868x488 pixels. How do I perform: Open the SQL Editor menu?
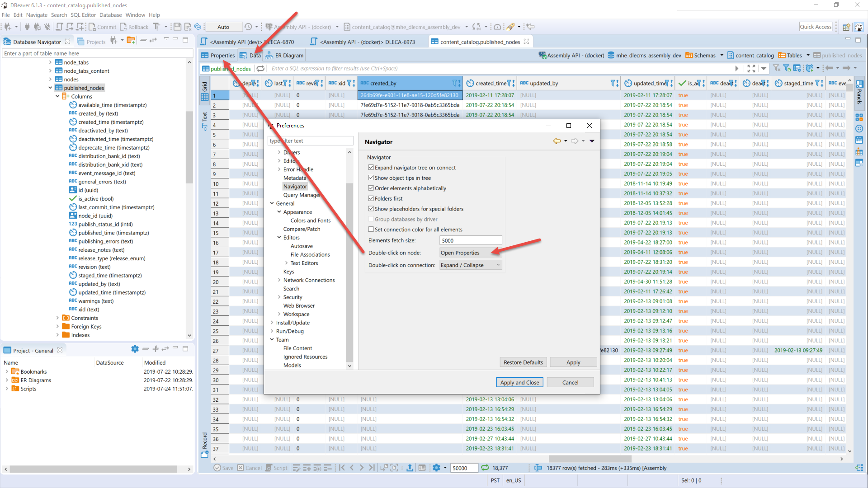[83, 14]
